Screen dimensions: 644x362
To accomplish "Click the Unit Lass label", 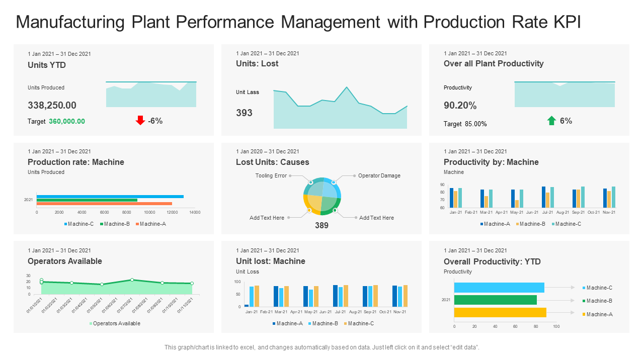I will pos(248,92).
